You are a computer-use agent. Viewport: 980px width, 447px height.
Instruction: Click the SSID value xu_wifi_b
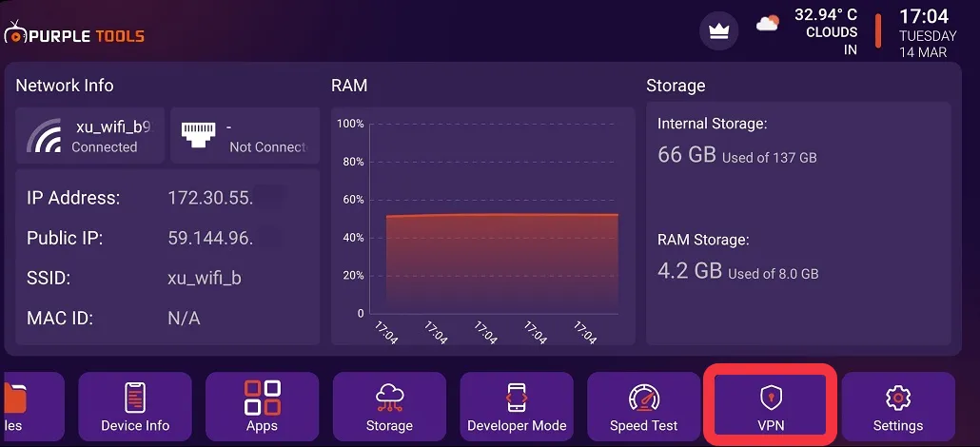pos(205,279)
